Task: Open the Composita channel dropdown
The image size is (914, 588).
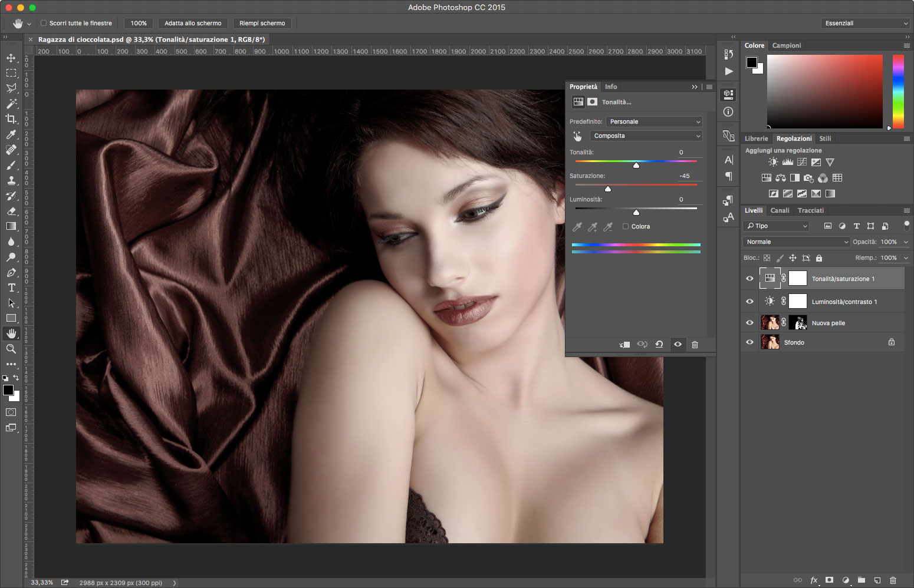Action: (646, 136)
